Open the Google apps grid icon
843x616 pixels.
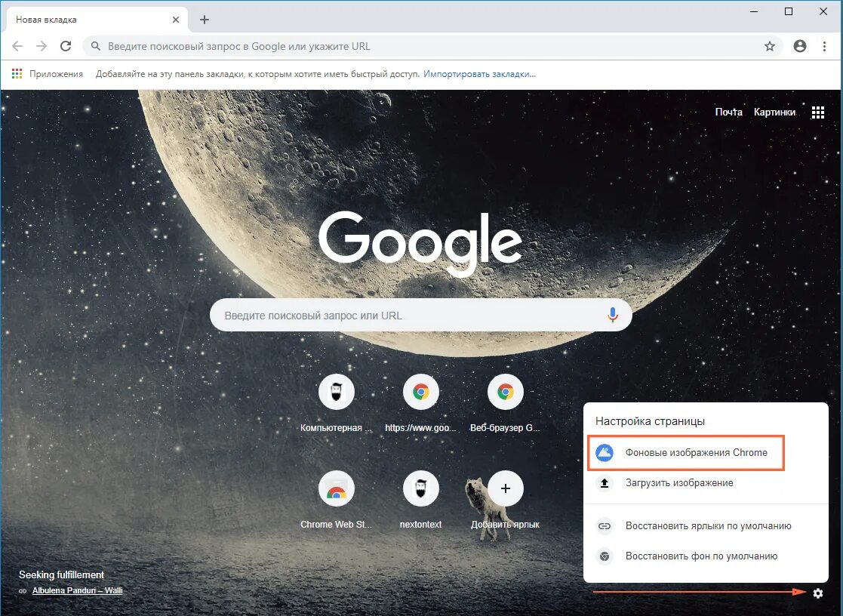pos(818,112)
